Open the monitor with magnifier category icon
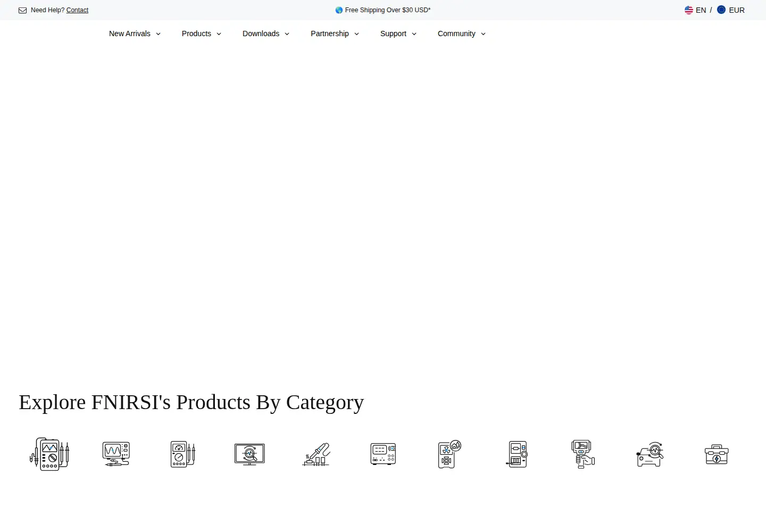The width and height of the screenshot is (766, 532). click(249, 454)
